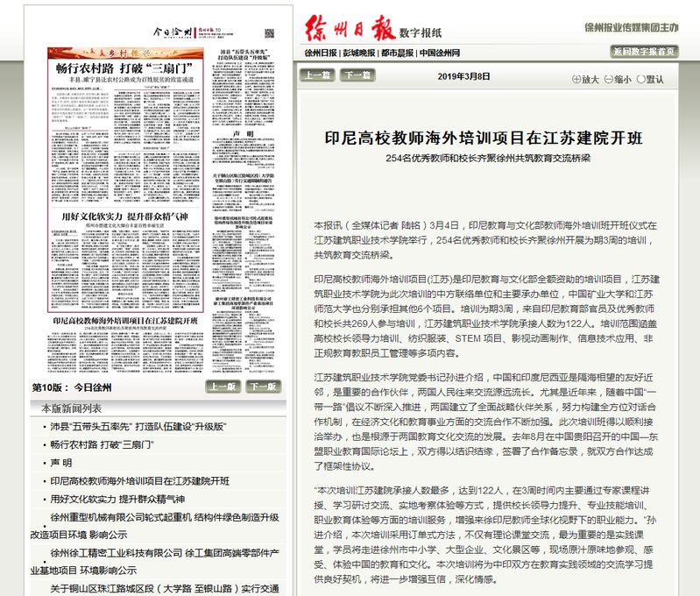Screen dimensions: 700x596
Task: Open the 中国徐州网 link
Action: coord(444,53)
